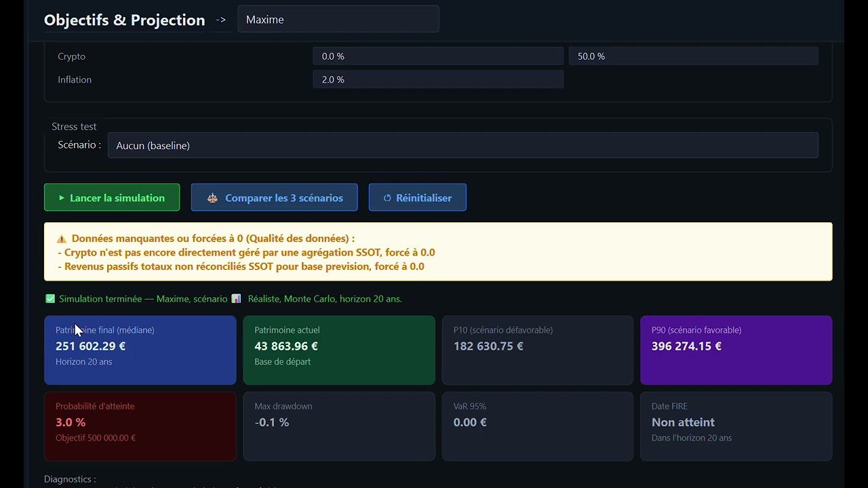Click the Objectifs & Projection title
The width and height of the screenshot is (868, 488).
click(x=124, y=20)
